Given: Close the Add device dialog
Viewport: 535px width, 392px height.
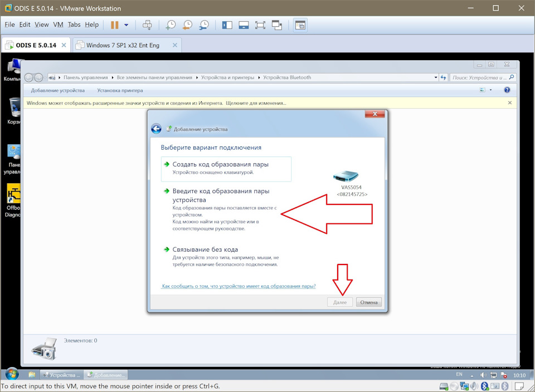Looking at the screenshot, I should point(374,114).
